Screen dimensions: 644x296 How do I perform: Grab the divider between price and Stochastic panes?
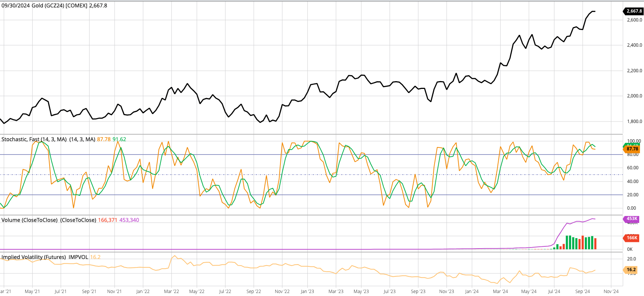coord(311,134)
